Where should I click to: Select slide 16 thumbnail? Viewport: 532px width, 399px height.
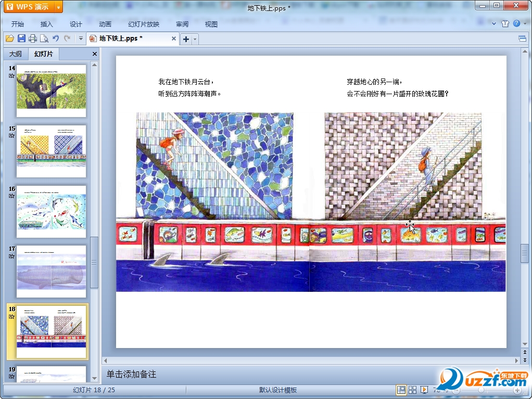click(x=51, y=211)
